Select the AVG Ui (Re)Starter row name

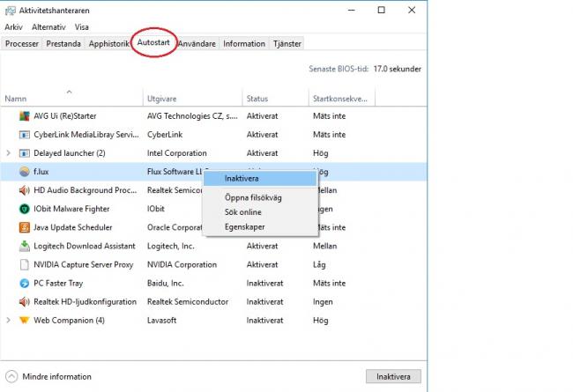65,116
